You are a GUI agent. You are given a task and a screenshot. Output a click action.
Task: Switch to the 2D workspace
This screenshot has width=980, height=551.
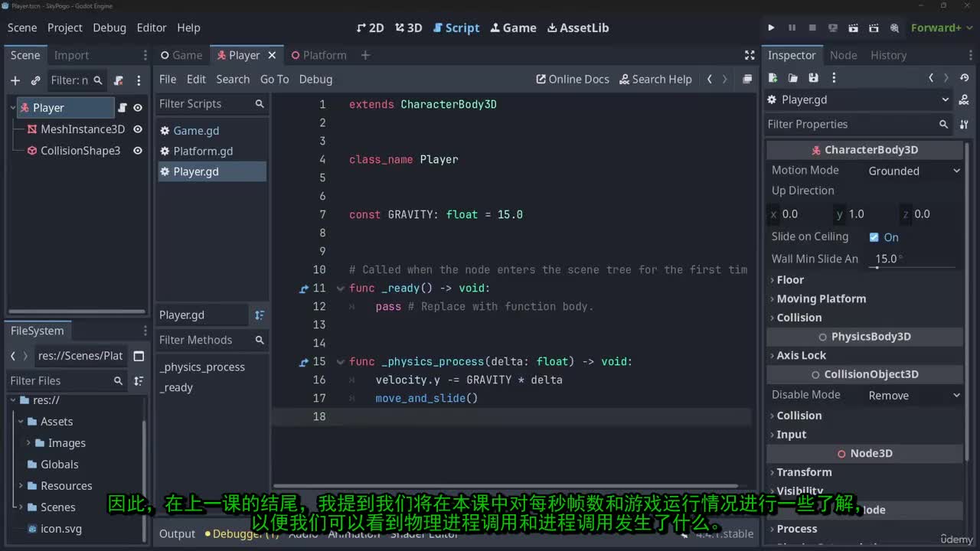point(371,28)
